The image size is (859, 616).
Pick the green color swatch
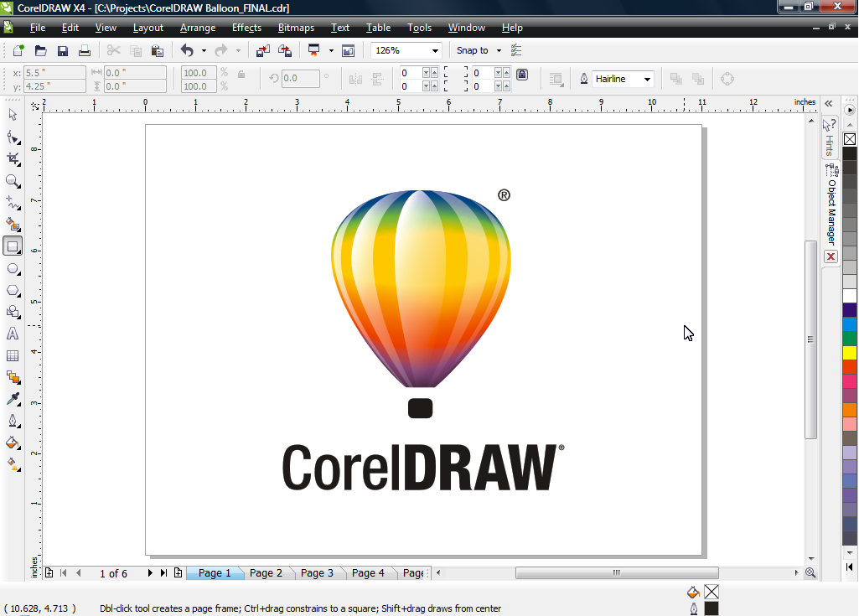[850, 338]
